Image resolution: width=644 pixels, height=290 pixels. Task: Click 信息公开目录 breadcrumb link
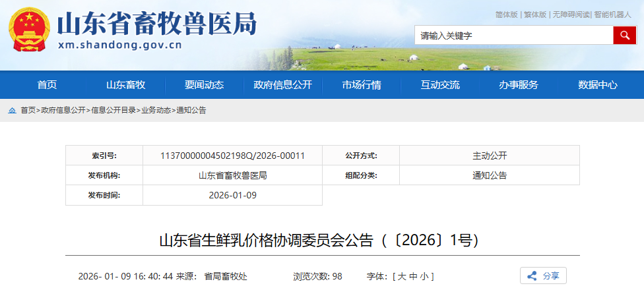[113, 111]
